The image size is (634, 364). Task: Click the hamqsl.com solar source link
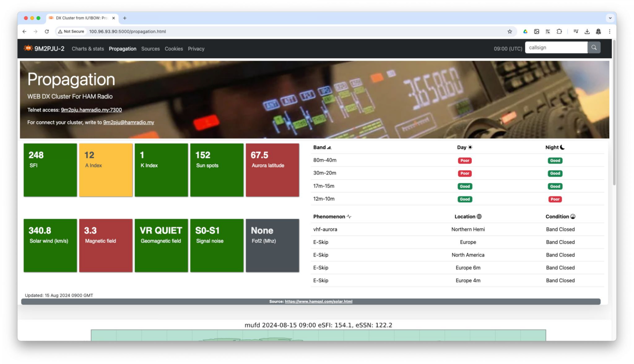tap(318, 301)
